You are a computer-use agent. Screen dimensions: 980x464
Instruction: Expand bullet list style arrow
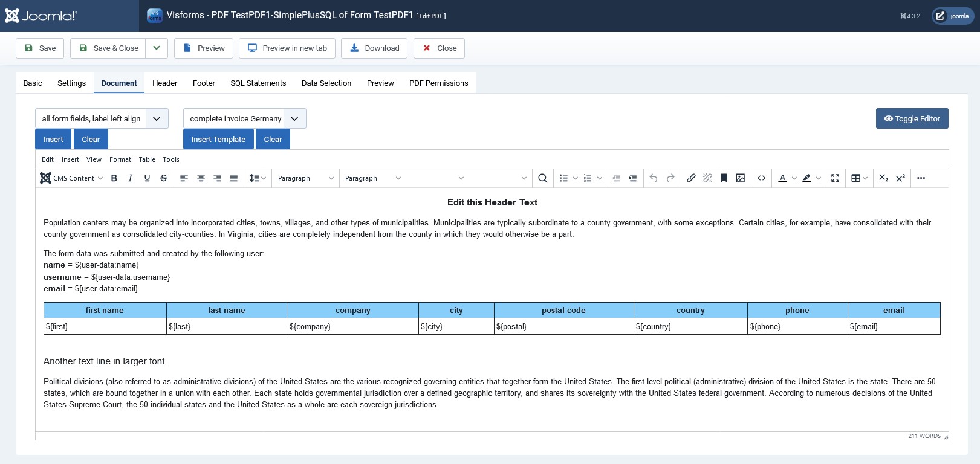[576, 178]
